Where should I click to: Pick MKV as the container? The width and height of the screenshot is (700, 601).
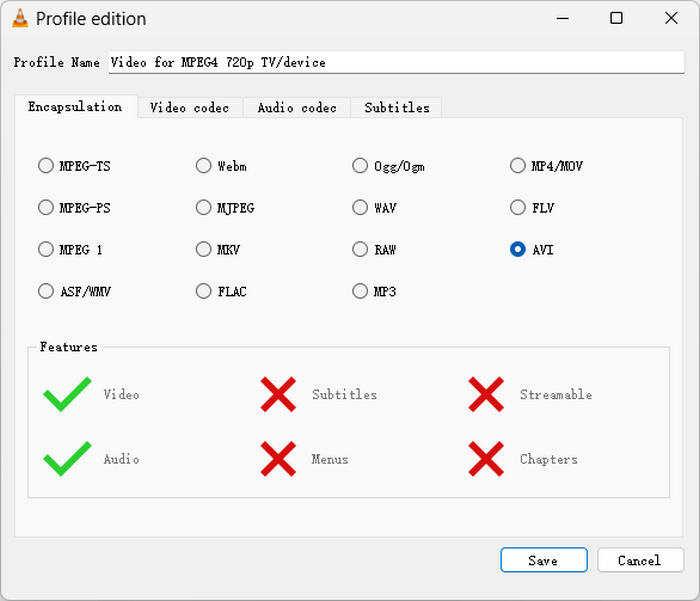(217, 249)
